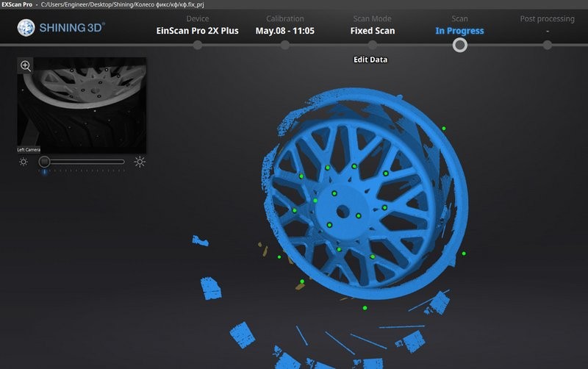Click the Left Camera preview image
Image resolution: width=588 pixels, height=369 pixels.
click(82, 102)
